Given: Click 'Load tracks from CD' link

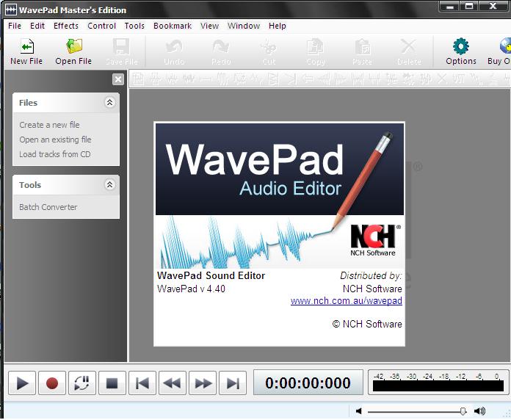Looking at the screenshot, I should pyautogui.click(x=55, y=154).
